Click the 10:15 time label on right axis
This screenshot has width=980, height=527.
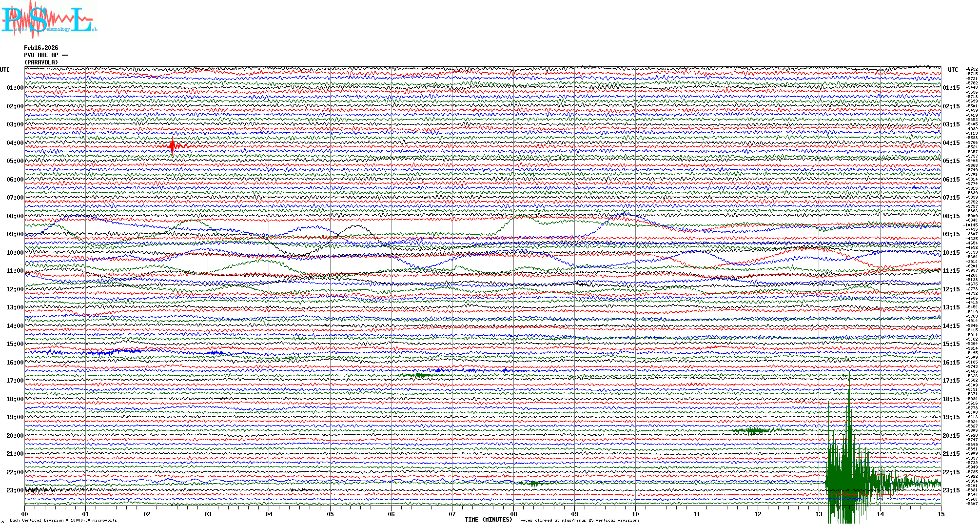pyautogui.click(x=951, y=253)
